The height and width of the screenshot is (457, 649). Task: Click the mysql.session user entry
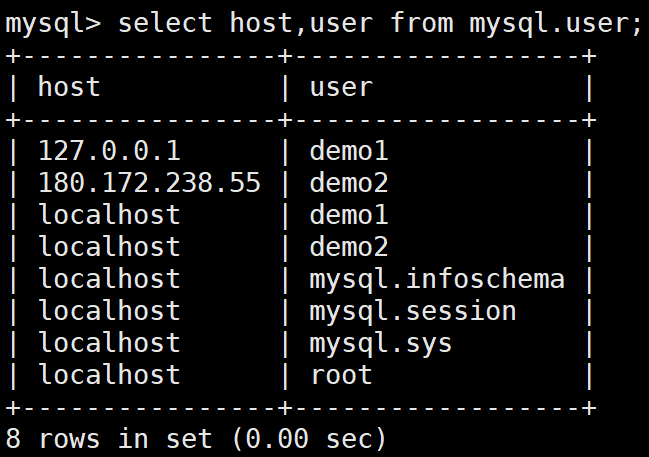pyautogui.click(x=412, y=311)
